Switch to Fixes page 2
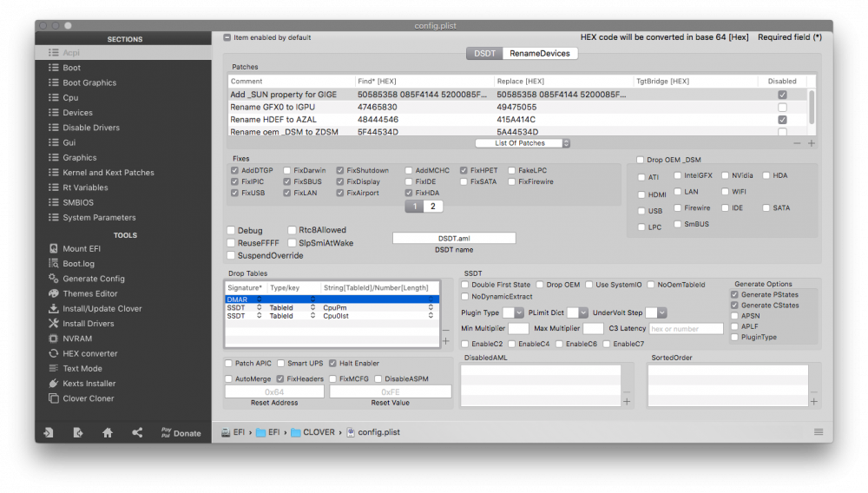Image resolution: width=868 pixels, height=493 pixels. pyautogui.click(x=433, y=207)
